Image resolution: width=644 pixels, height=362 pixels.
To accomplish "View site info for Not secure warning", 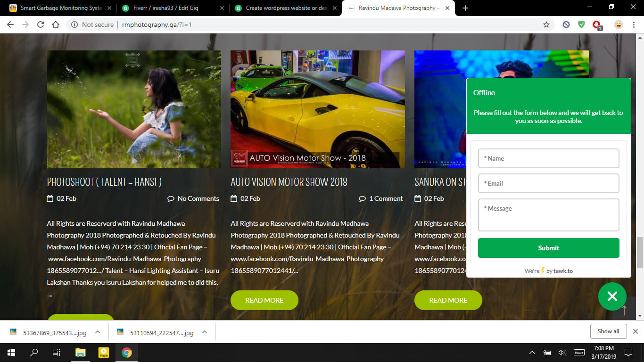I will coord(92,25).
